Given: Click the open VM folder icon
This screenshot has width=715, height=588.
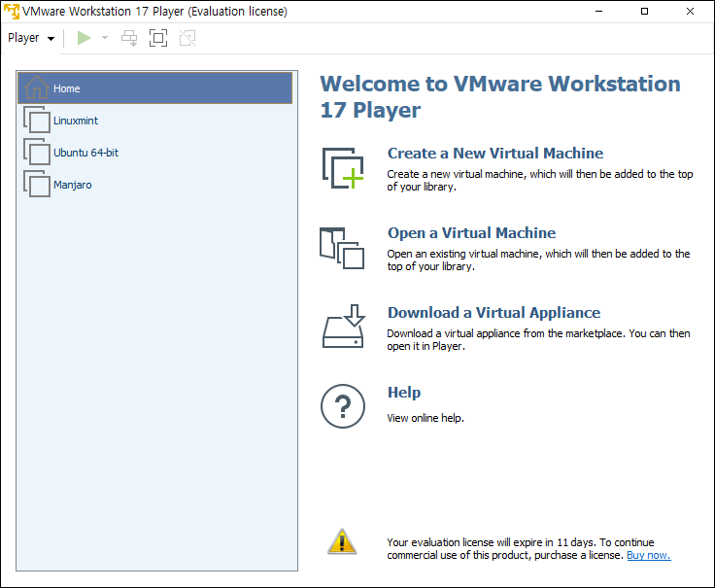Looking at the screenshot, I should 342,248.
